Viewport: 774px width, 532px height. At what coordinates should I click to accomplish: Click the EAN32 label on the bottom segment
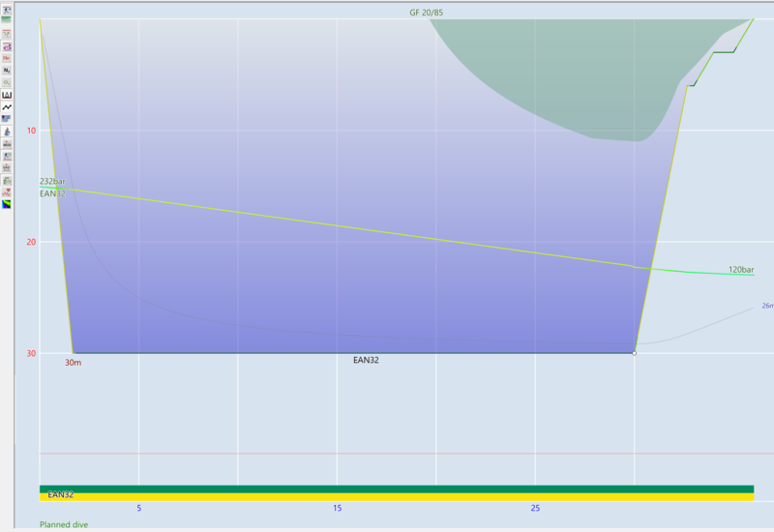click(367, 360)
